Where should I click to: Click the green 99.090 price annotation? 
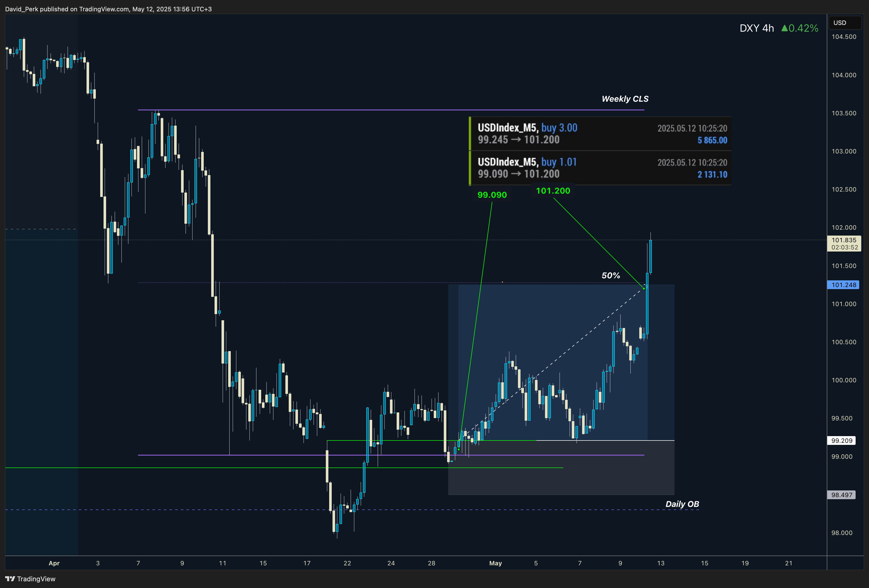click(492, 195)
